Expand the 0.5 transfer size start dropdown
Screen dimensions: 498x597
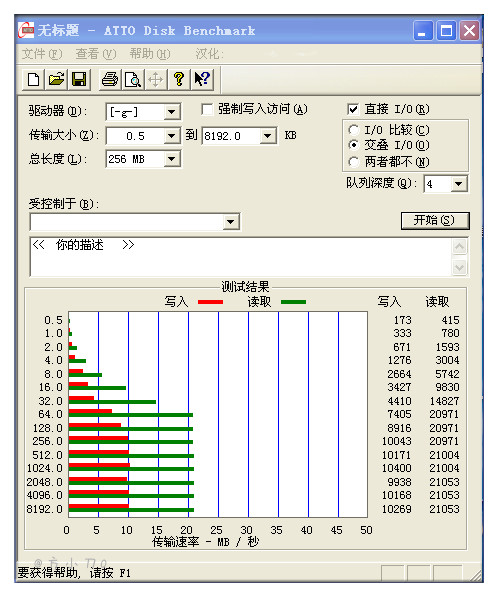(172, 136)
